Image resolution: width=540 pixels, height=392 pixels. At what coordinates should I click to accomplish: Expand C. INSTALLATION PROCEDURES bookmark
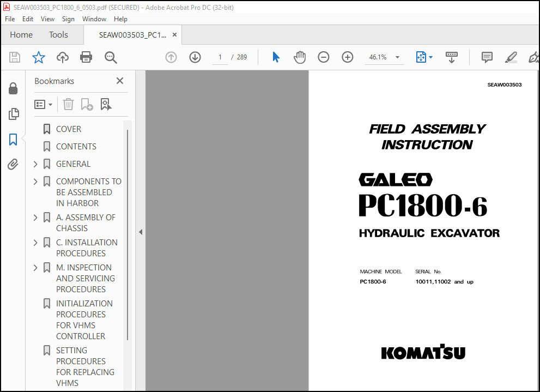[35, 243]
